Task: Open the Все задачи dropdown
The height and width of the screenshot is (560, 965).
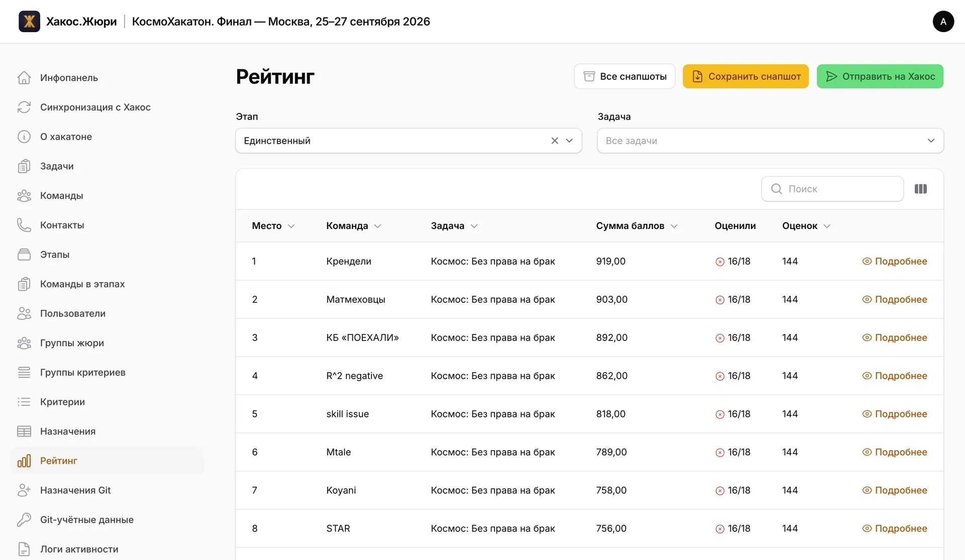Action: pyautogui.click(x=770, y=141)
